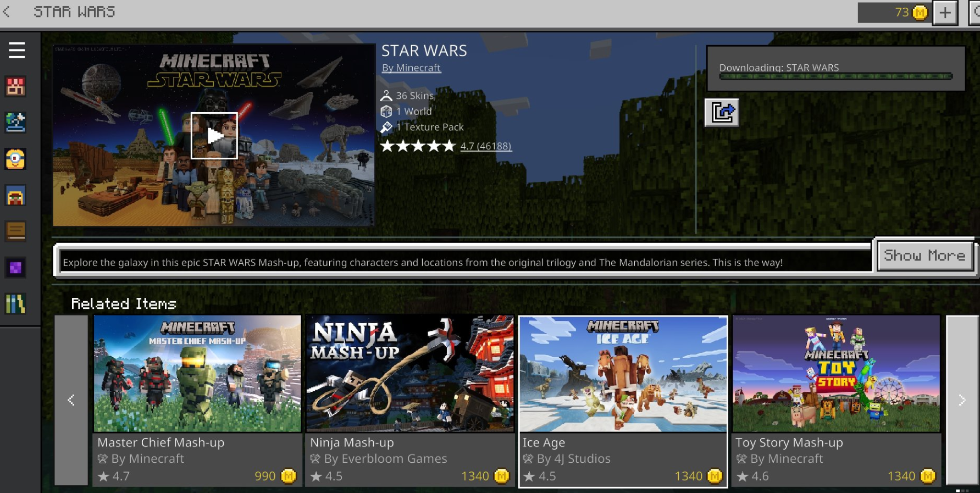Click the '1 World' text
The image size is (980, 493).
(x=414, y=112)
